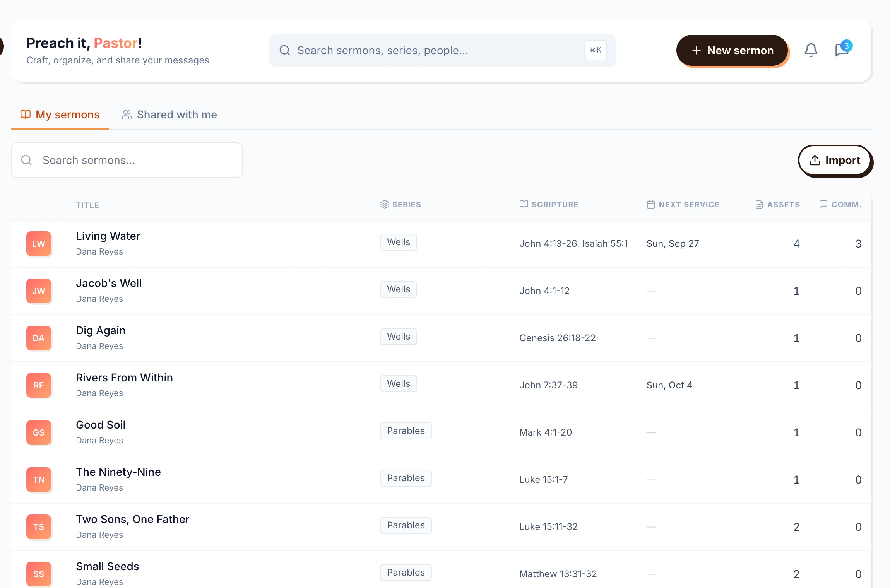Click the DA avatar for Dig Again

pos(39,338)
